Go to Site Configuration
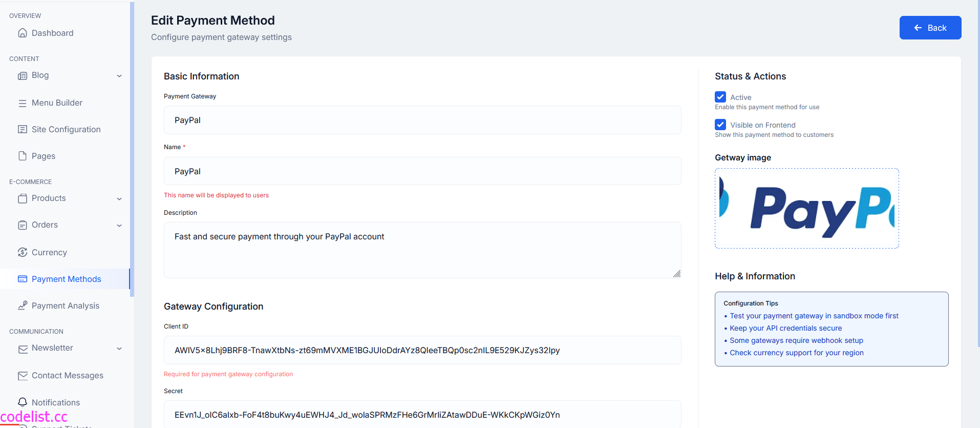Image resolution: width=980 pixels, height=428 pixels. 66,129
